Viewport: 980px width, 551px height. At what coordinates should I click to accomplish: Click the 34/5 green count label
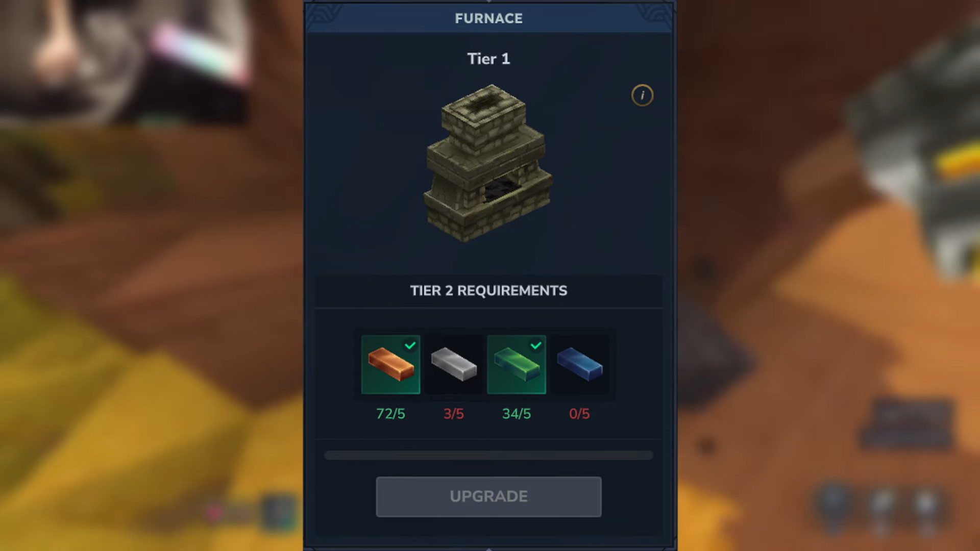click(x=517, y=414)
